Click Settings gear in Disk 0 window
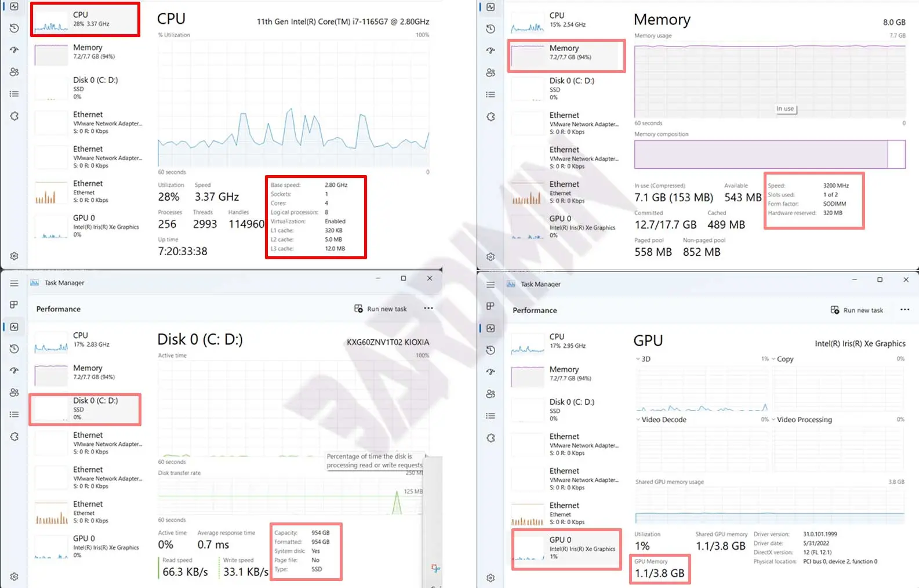Viewport: 919px width, 588px height. point(14,576)
